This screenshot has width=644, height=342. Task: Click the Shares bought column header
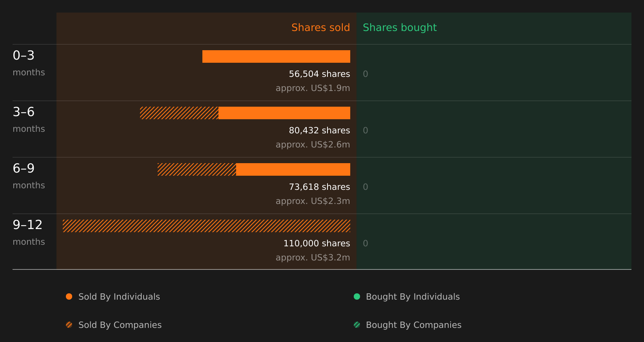click(x=400, y=27)
